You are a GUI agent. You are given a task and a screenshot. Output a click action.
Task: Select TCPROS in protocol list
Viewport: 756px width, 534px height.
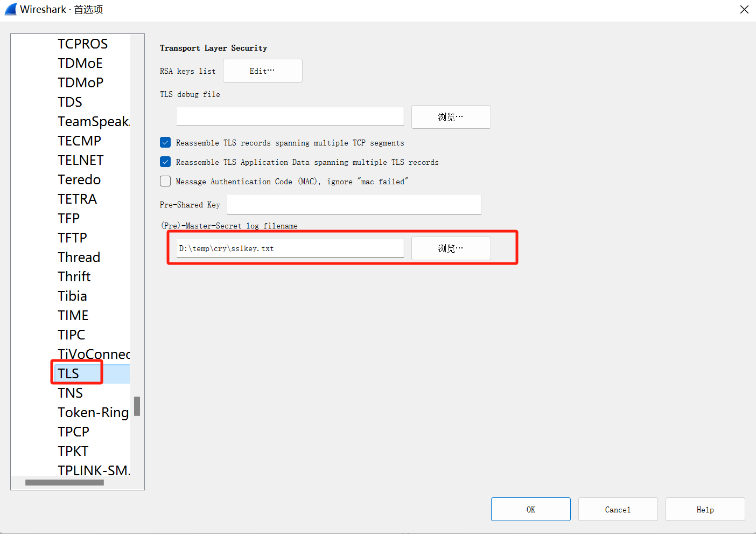[x=83, y=44]
